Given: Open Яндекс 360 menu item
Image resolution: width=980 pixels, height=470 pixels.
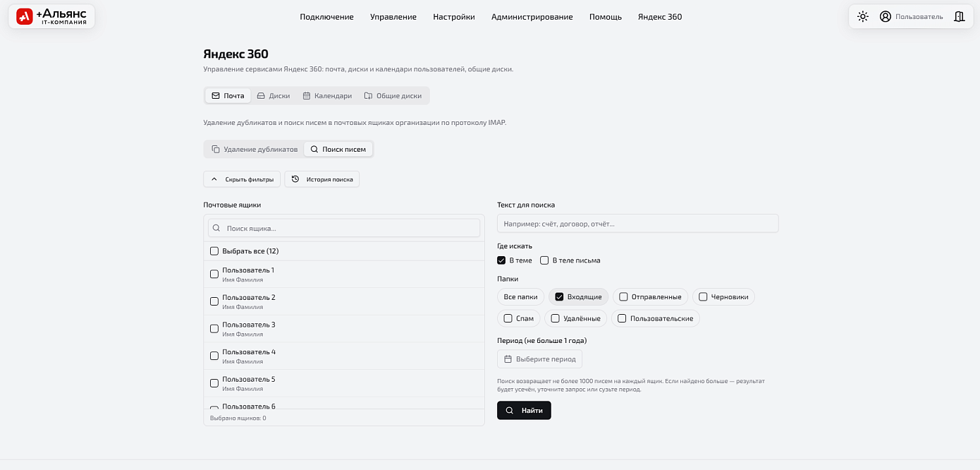Looking at the screenshot, I should point(660,17).
